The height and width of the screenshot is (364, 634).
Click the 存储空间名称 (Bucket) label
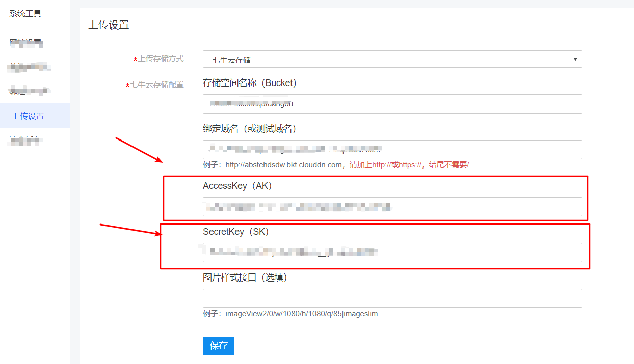point(250,82)
